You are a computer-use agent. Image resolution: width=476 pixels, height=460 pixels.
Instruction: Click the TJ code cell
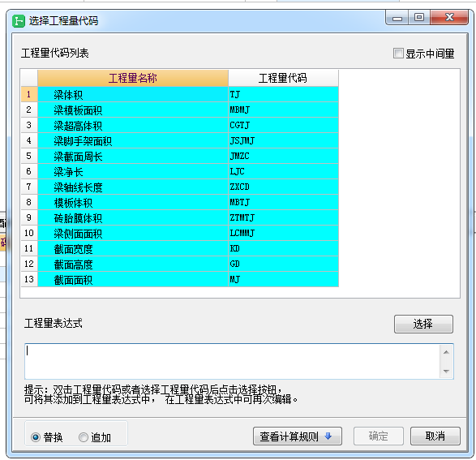(x=283, y=94)
